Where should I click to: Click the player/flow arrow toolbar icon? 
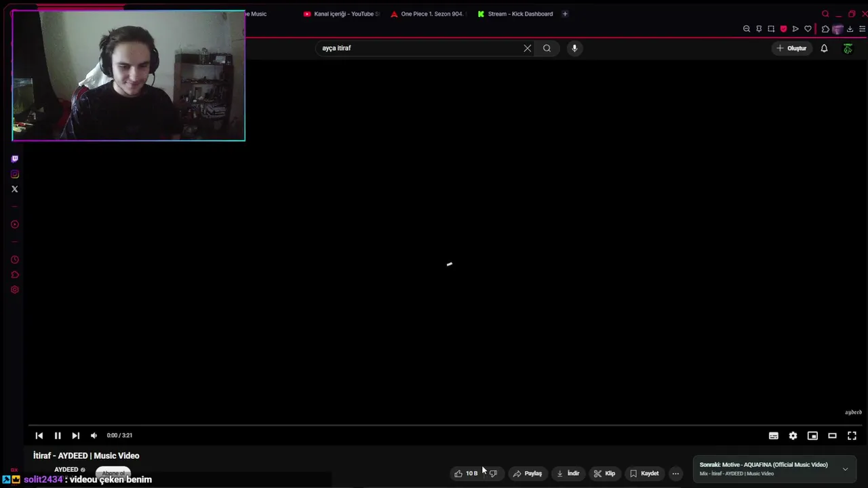pyautogui.click(x=795, y=29)
